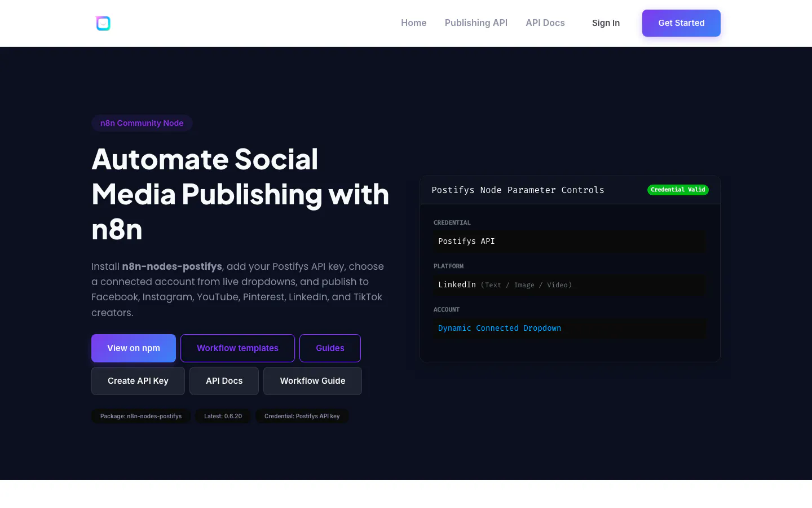Click the ACCOUNT field label
Image resolution: width=812 pixels, height=508 pixels.
pos(447,310)
